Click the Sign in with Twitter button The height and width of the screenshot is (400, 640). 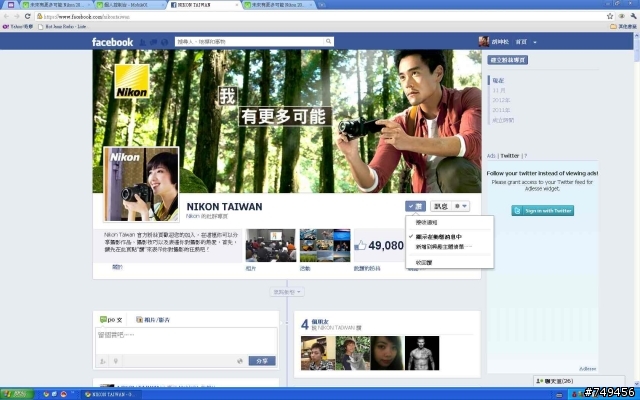[542, 211]
